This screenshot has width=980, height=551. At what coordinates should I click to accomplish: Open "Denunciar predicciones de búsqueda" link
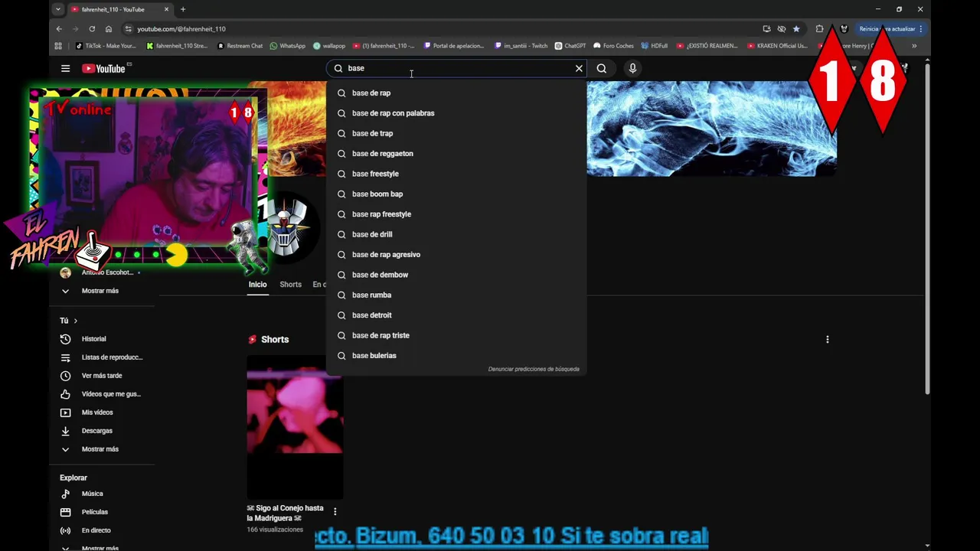(534, 369)
